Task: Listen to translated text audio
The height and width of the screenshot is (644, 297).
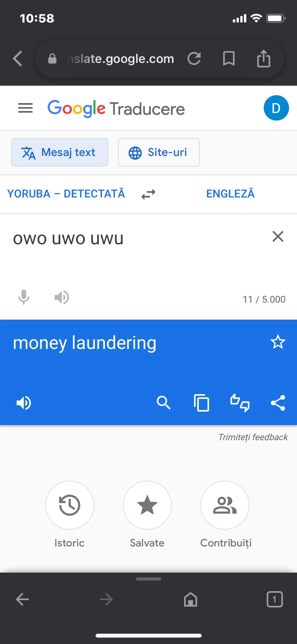Action: click(24, 403)
